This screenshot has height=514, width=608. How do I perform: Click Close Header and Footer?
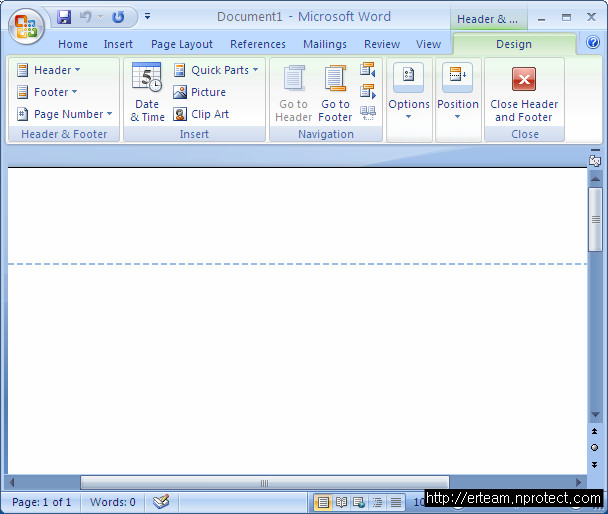[x=524, y=93]
